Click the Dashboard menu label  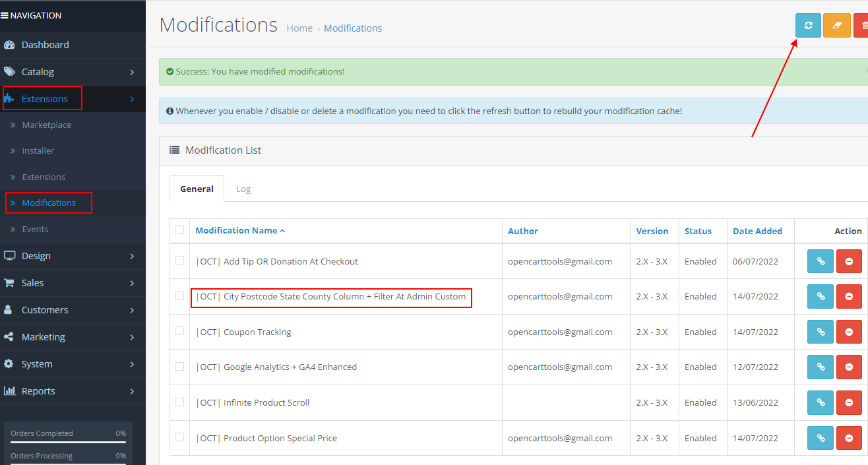tap(46, 45)
